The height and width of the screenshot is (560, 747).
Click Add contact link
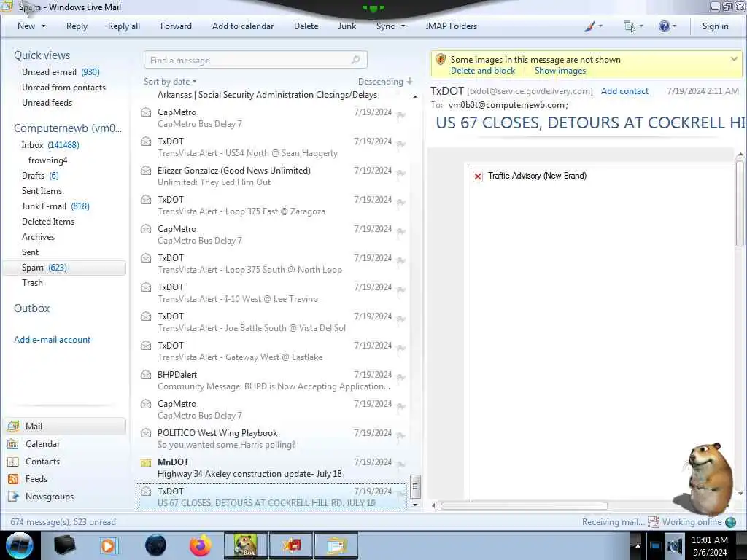tap(624, 91)
